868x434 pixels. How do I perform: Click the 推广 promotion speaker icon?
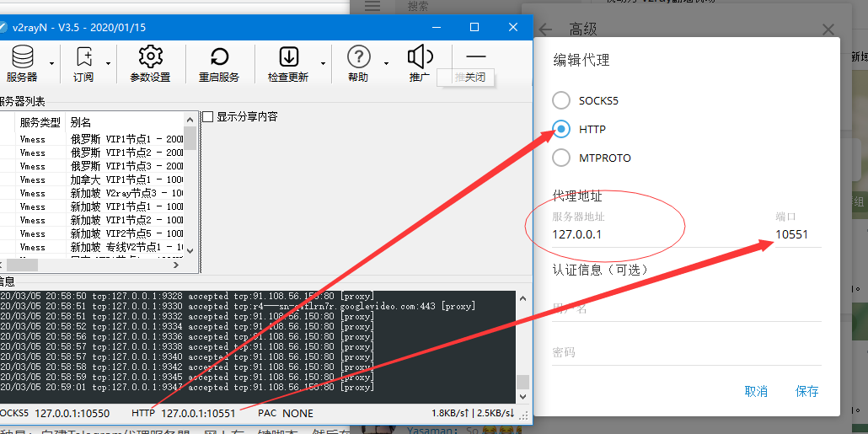[x=420, y=64]
